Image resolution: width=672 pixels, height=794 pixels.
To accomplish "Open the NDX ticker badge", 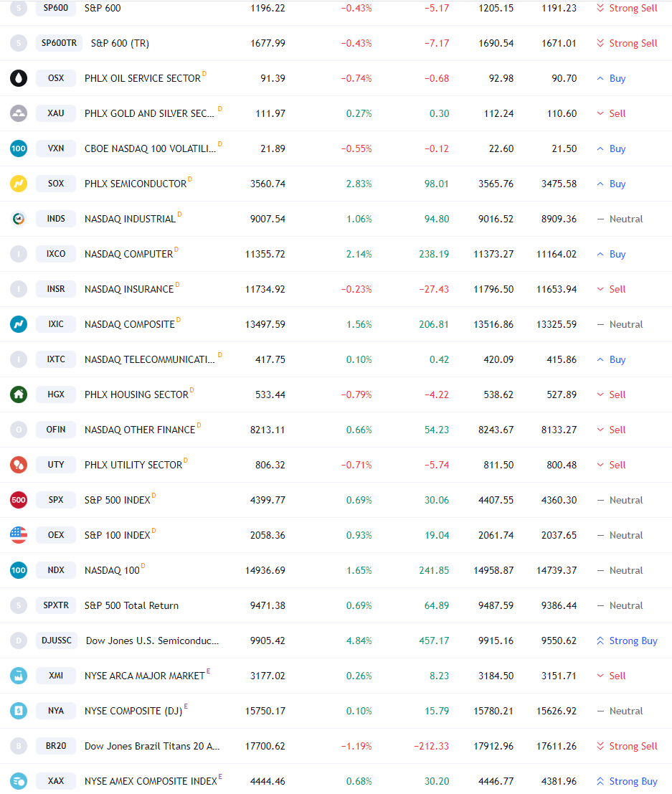I will tap(56, 570).
